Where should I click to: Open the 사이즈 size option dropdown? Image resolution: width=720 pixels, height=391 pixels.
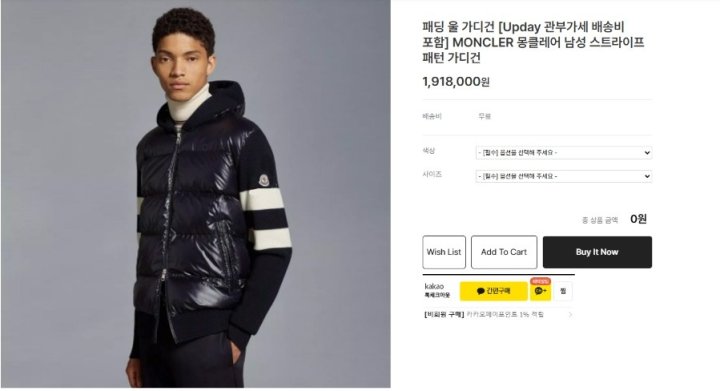tap(564, 176)
